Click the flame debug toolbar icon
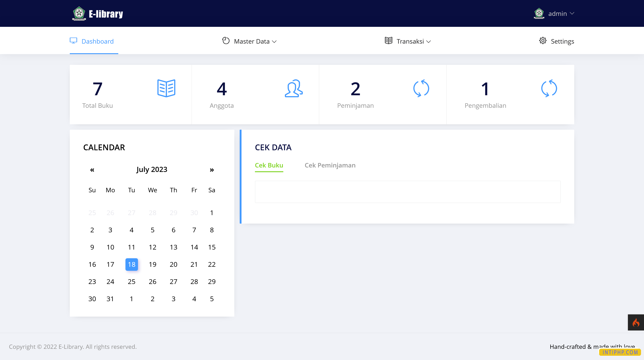Screen dimensions: 644x360 pos(636,322)
